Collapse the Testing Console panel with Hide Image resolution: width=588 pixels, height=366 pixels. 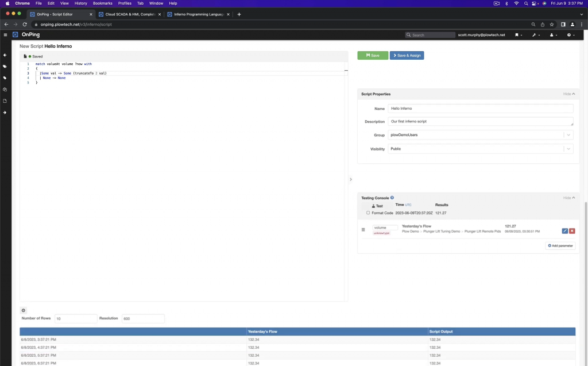pos(569,198)
